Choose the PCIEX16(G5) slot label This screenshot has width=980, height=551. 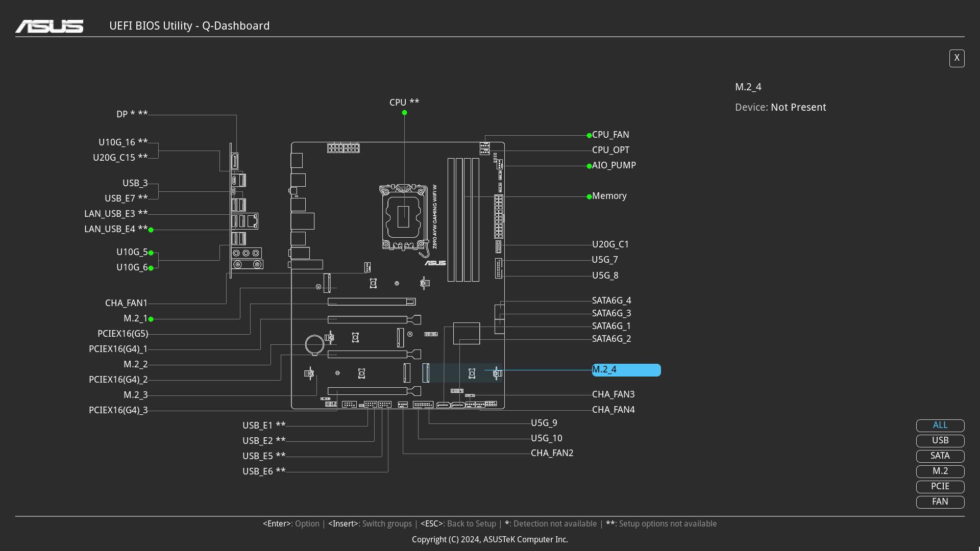(122, 334)
